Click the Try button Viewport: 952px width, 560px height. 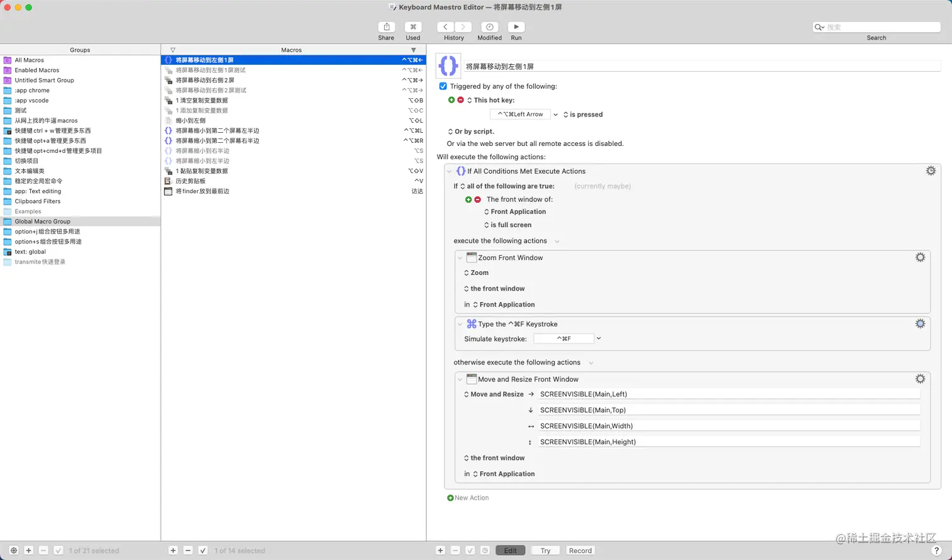(545, 551)
